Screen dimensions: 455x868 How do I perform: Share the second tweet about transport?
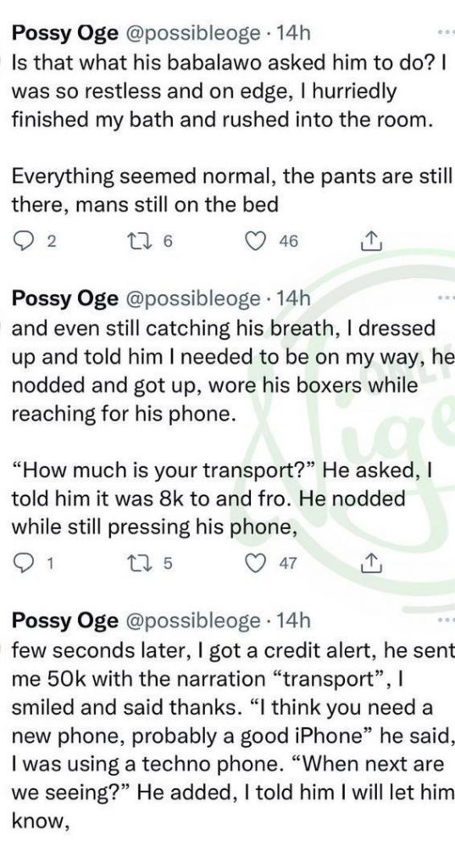click(x=371, y=563)
